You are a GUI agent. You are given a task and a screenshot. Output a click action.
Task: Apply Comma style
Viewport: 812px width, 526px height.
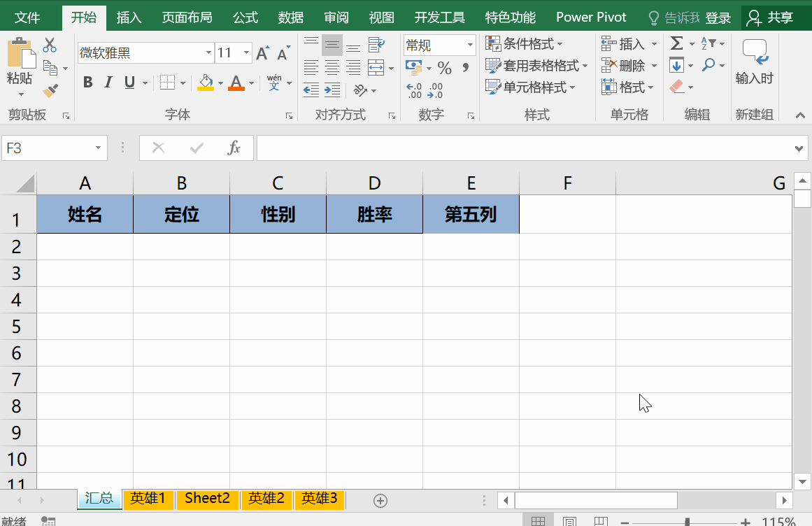466,67
